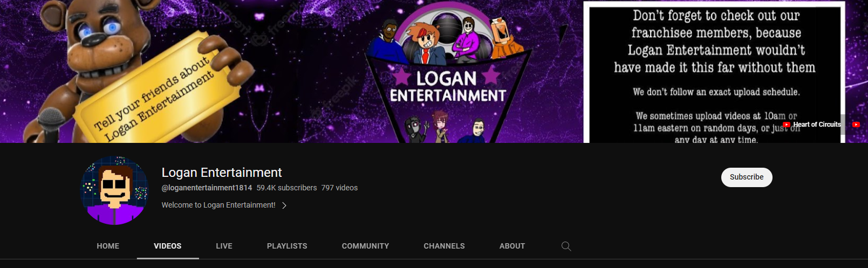
Task: Click the Logan Entertainment channel name heading
Action: [222, 173]
